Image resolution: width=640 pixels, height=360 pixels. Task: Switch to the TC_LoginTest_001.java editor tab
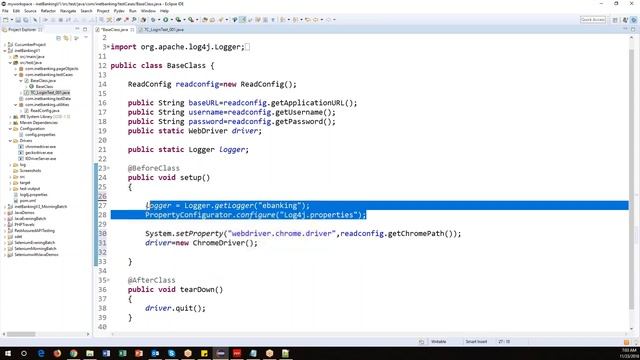[163, 29]
